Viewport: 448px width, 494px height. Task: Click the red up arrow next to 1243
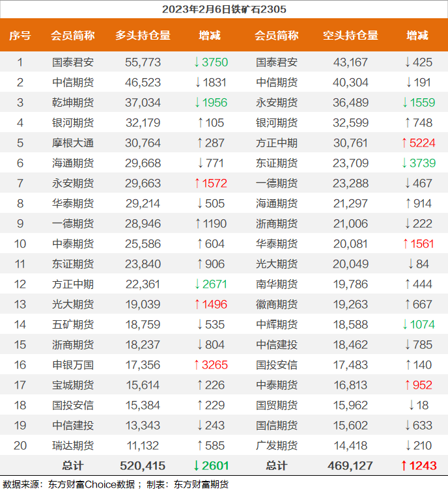tap(404, 466)
